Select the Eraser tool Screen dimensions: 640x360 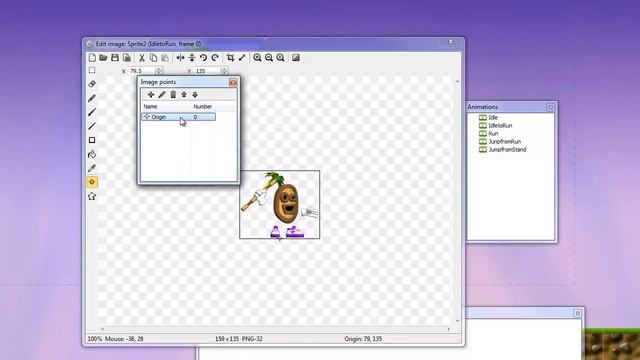[x=92, y=84]
